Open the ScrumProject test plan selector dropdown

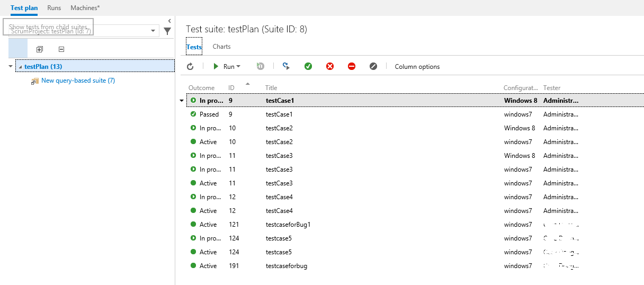(x=153, y=31)
